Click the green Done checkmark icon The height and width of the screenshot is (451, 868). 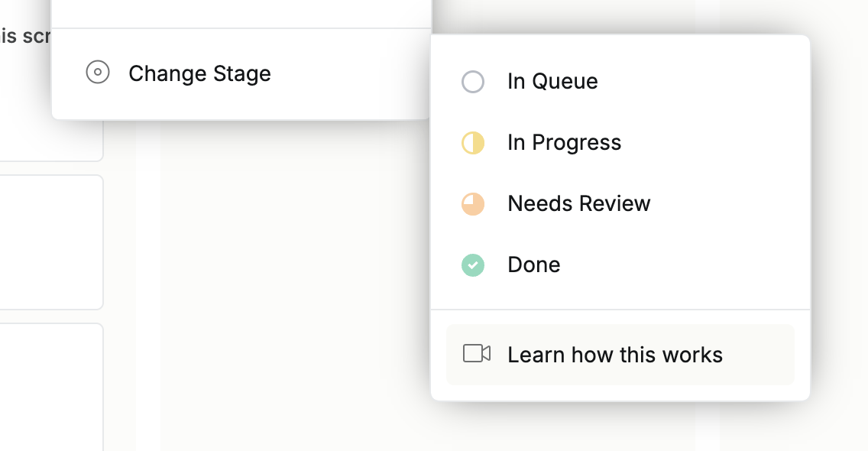point(473,265)
